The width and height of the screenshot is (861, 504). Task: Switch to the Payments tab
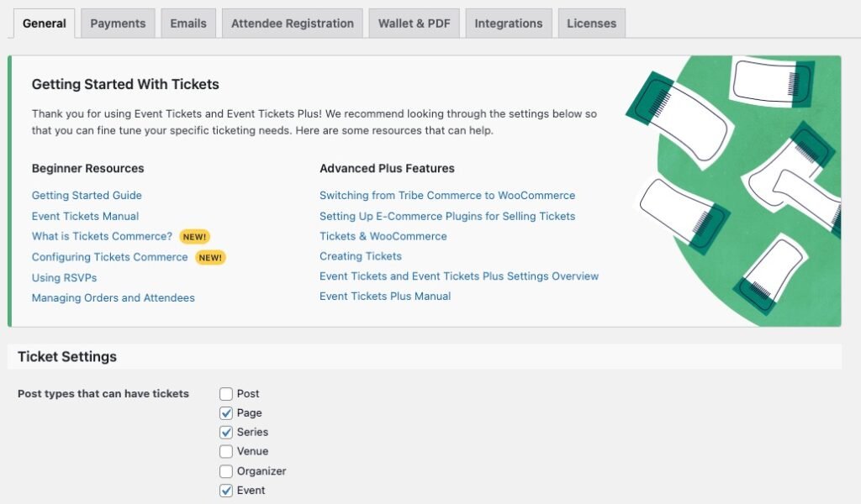pyautogui.click(x=118, y=24)
